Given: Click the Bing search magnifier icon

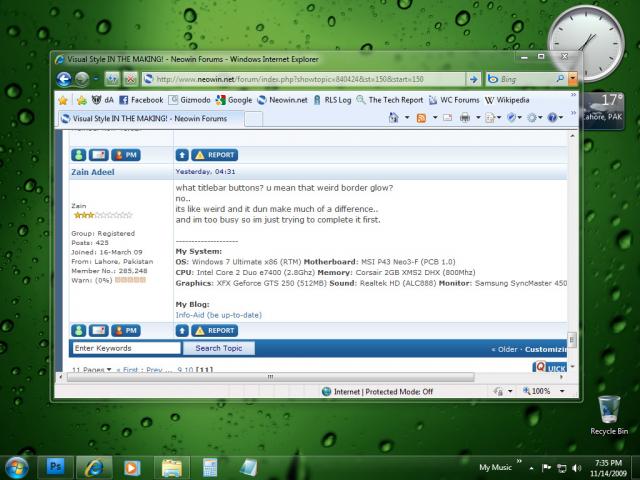Looking at the screenshot, I should pos(560,79).
